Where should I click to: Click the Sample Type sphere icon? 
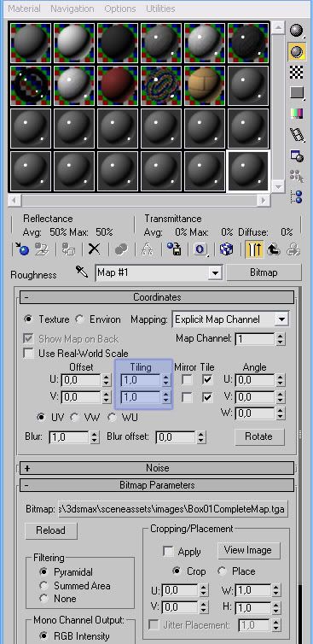296,31
